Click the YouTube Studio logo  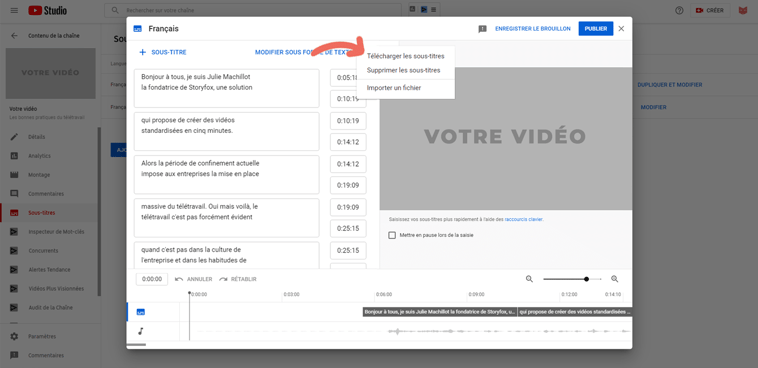(47, 10)
